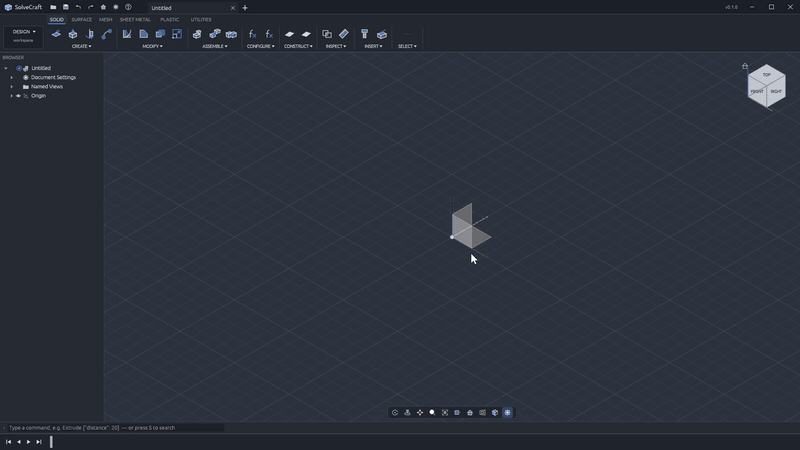The width and height of the screenshot is (800, 450).
Task: Open the CREATE dropdown menu
Action: (81, 46)
